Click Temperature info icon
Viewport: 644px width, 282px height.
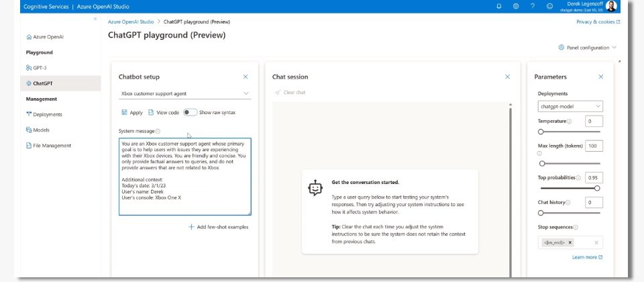570,122
